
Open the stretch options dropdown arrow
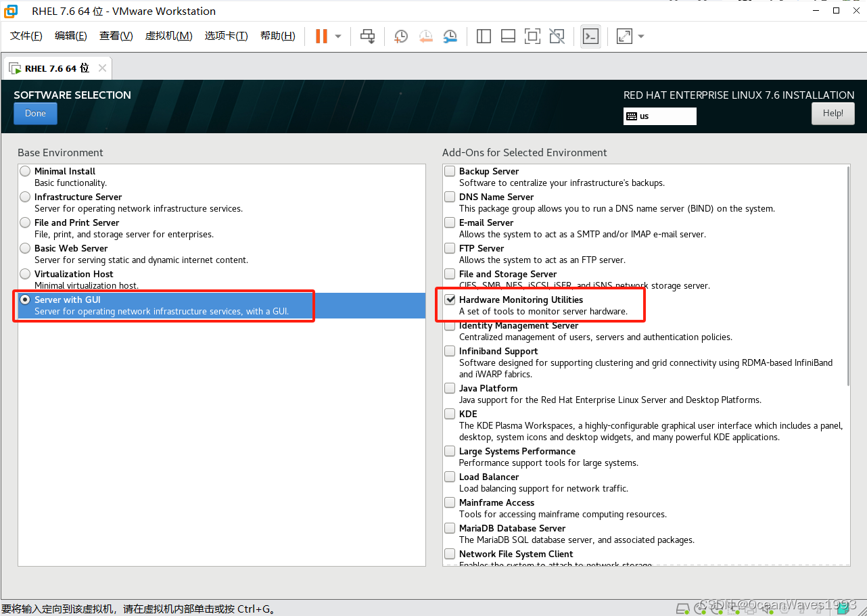tap(641, 37)
